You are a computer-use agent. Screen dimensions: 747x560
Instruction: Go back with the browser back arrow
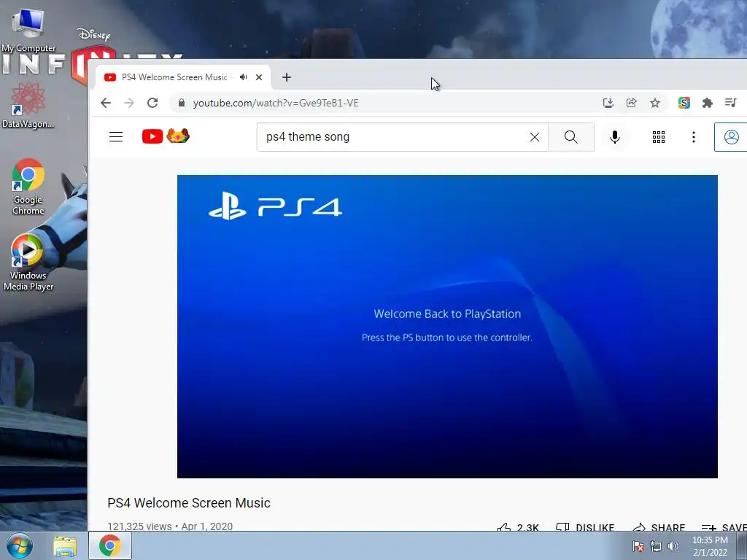(x=106, y=103)
